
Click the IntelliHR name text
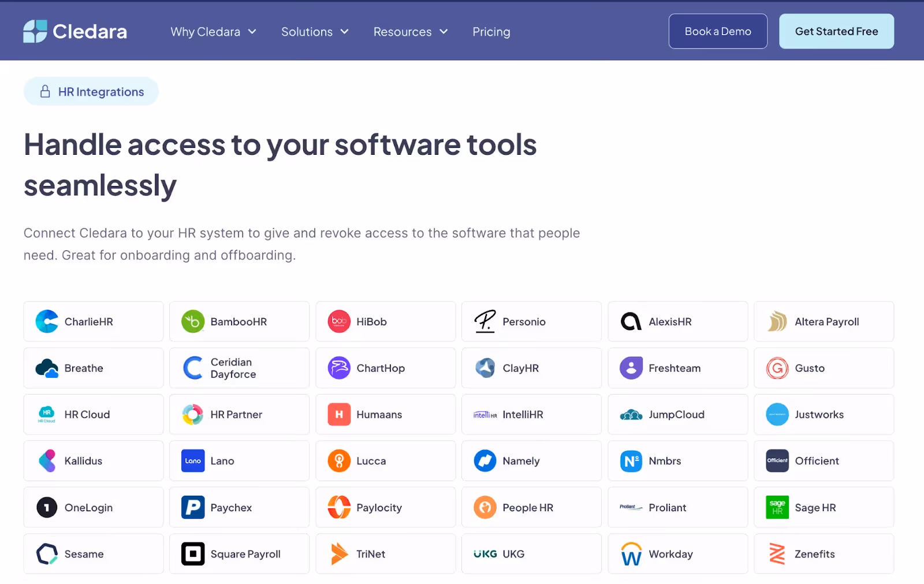pyautogui.click(x=523, y=415)
